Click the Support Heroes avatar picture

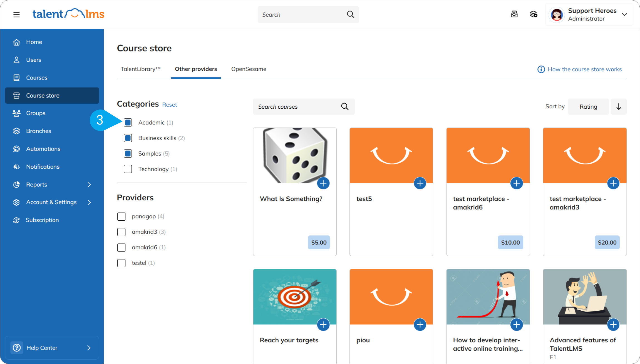coord(557,15)
